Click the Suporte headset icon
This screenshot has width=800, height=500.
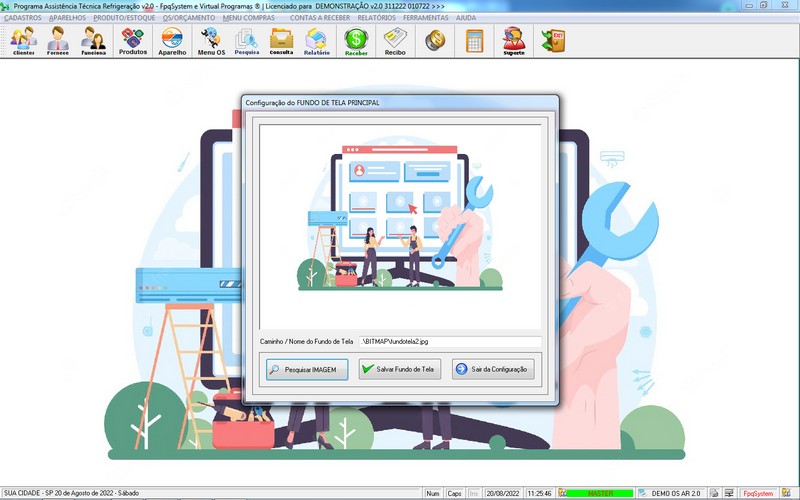pos(514,41)
